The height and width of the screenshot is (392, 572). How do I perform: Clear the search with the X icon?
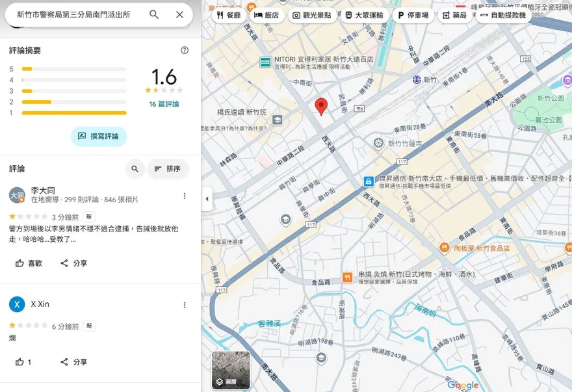coord(179,14)
